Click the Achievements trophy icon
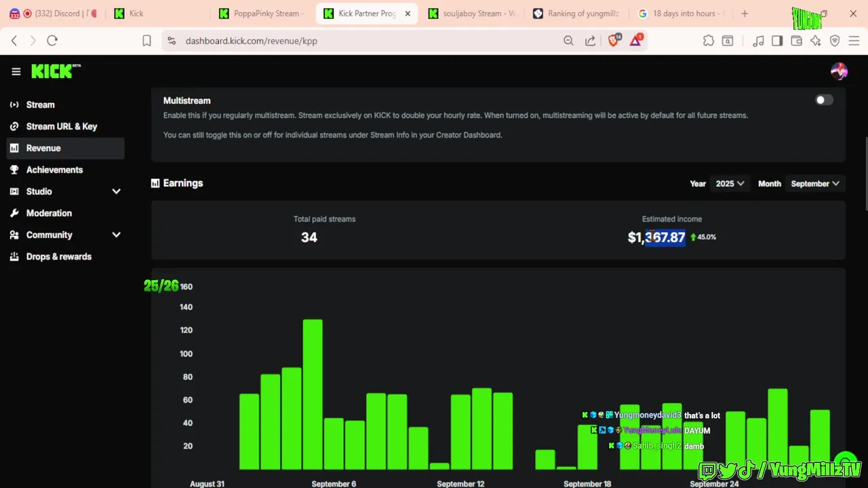Image resolution: width=868 pixels, height=488 pixels. point(14,169)
